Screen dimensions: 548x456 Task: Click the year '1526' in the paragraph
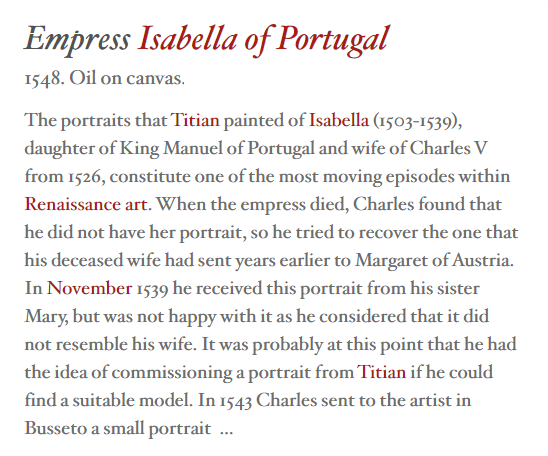click(85, 177)
